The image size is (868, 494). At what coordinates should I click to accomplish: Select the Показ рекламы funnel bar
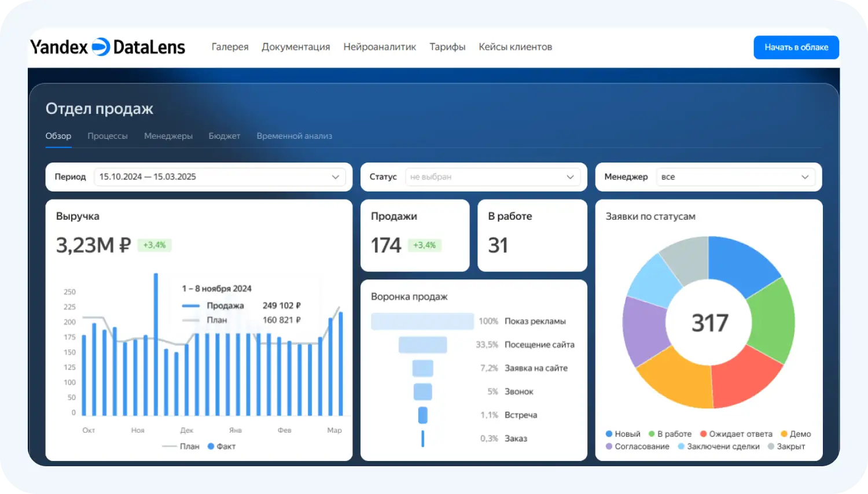pyautogui.click(x=422, y=322)
